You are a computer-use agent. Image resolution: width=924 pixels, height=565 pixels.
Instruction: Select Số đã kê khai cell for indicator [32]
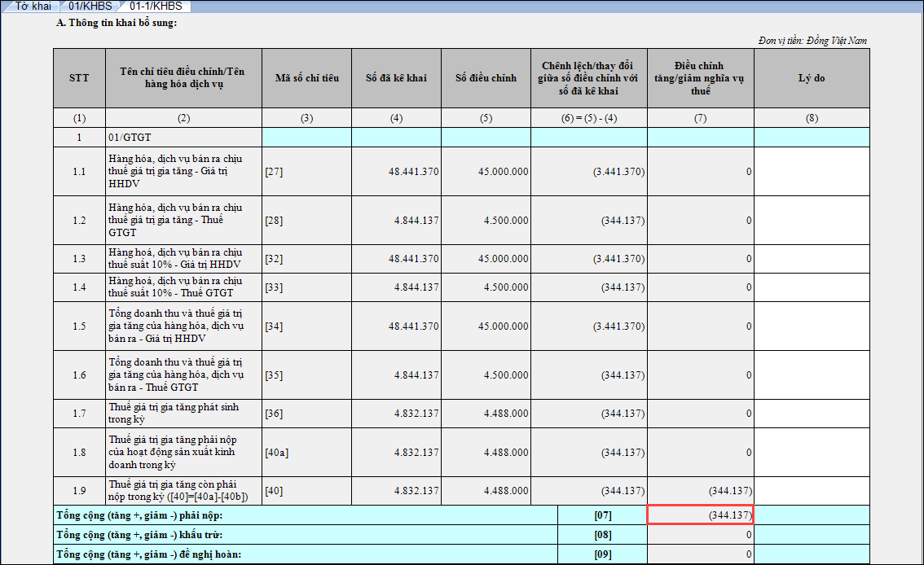click(x=396, y=259)
